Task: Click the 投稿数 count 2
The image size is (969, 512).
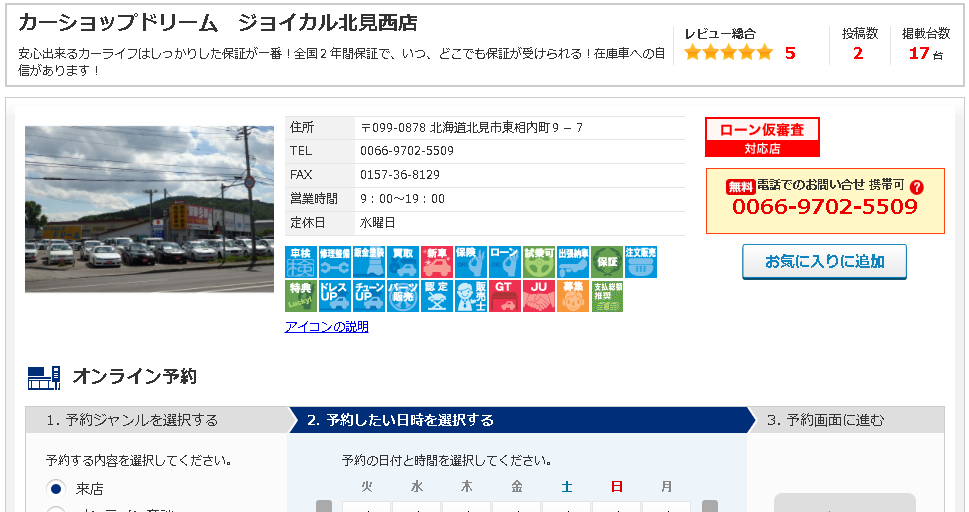Action: 858,53
